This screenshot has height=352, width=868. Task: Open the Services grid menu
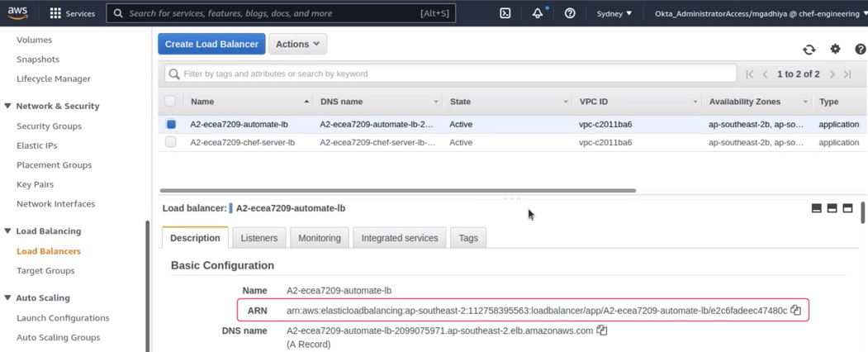55,13
